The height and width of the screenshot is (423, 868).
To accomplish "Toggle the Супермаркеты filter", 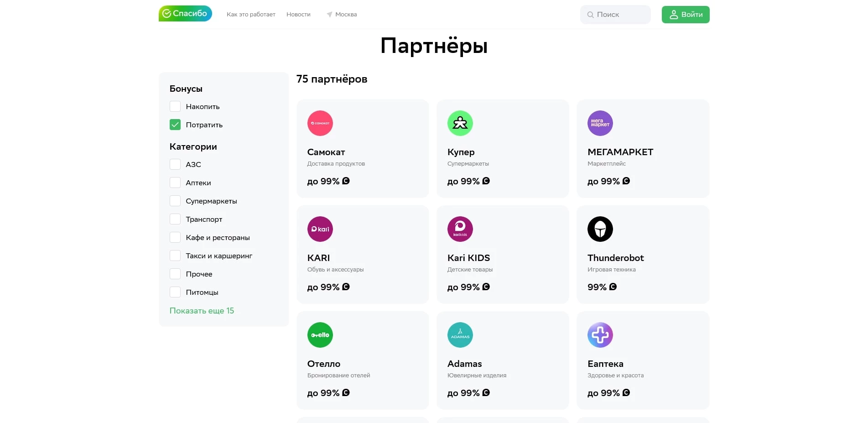I will [x=175, y=200].
